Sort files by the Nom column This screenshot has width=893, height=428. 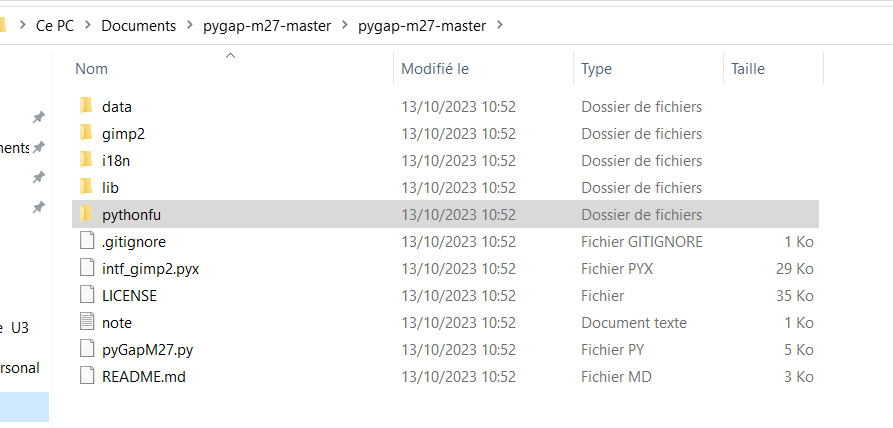pyautogui.click(x=92, y=69)
